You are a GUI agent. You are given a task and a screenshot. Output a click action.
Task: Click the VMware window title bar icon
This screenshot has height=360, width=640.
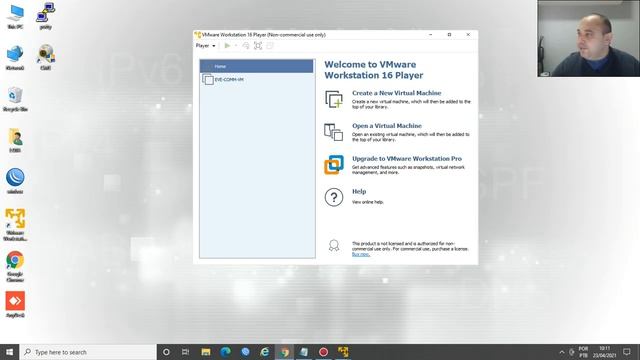click(198, 35)
